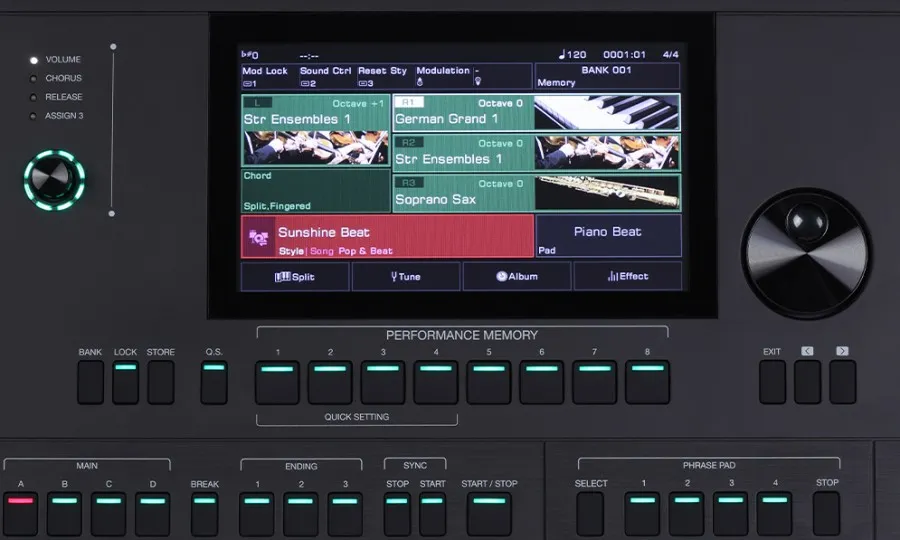The height and width of the screenshot is (540, 900).
Task: Tap the Octave 0 setting on R3 part
Action: tap(501, 184)
